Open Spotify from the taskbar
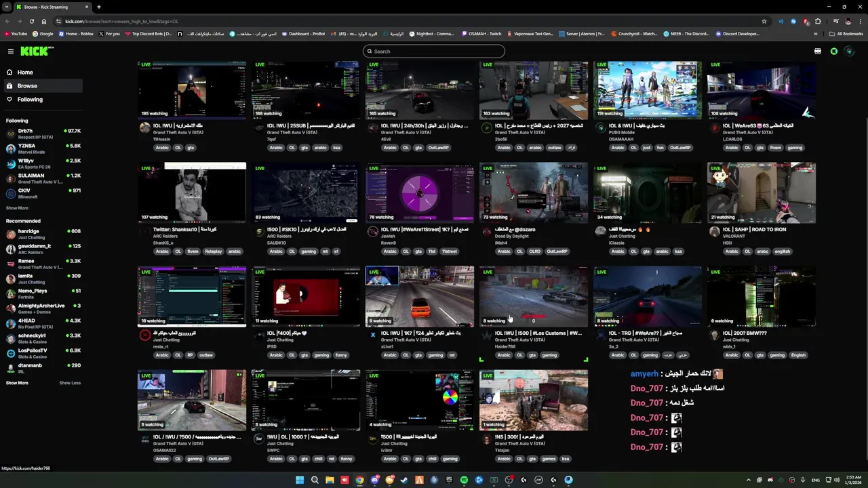Image resolution: width=868 pixels, height=488 pixels. 464,480
